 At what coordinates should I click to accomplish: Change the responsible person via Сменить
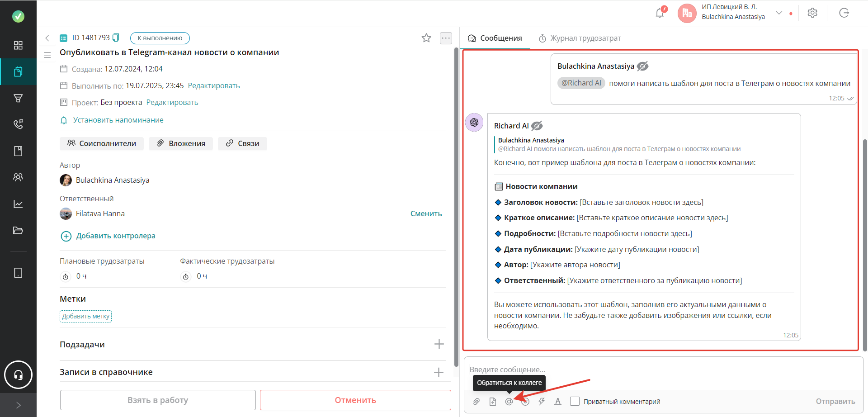(426, 213)
